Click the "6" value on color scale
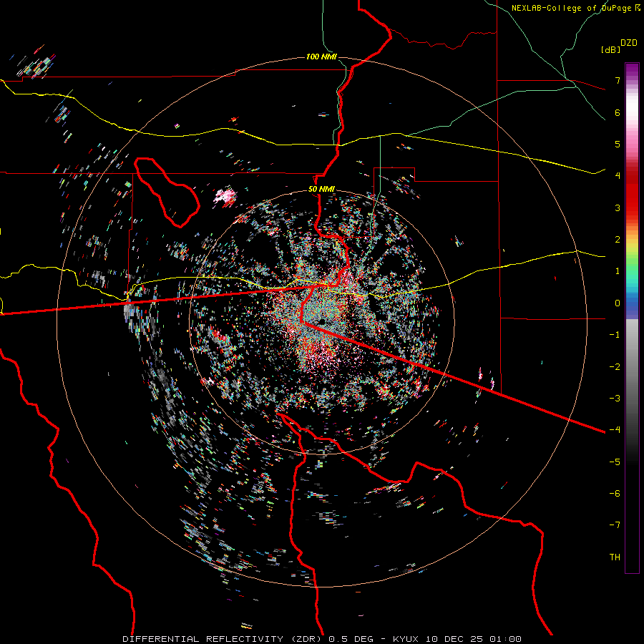644x644 pixels. [618, 112]
